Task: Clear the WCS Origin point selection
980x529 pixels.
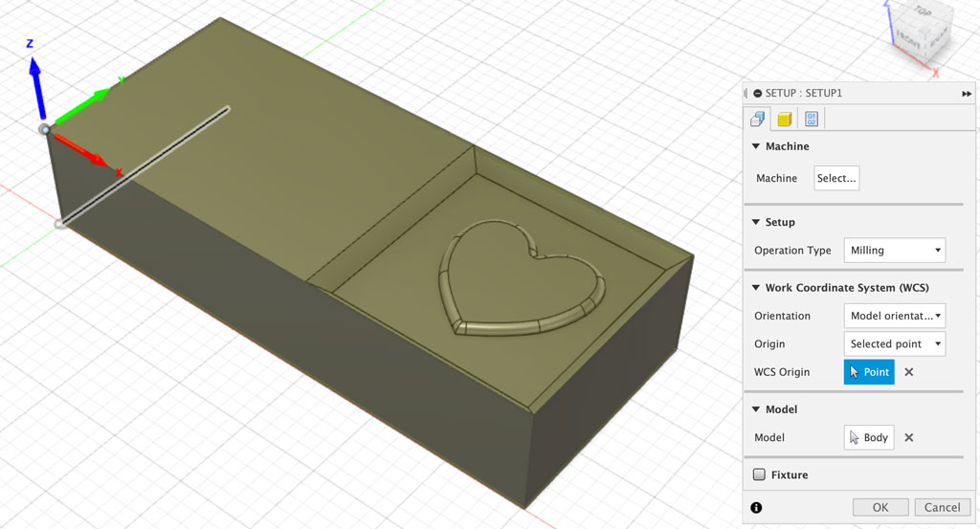Action: pos(909,371)
